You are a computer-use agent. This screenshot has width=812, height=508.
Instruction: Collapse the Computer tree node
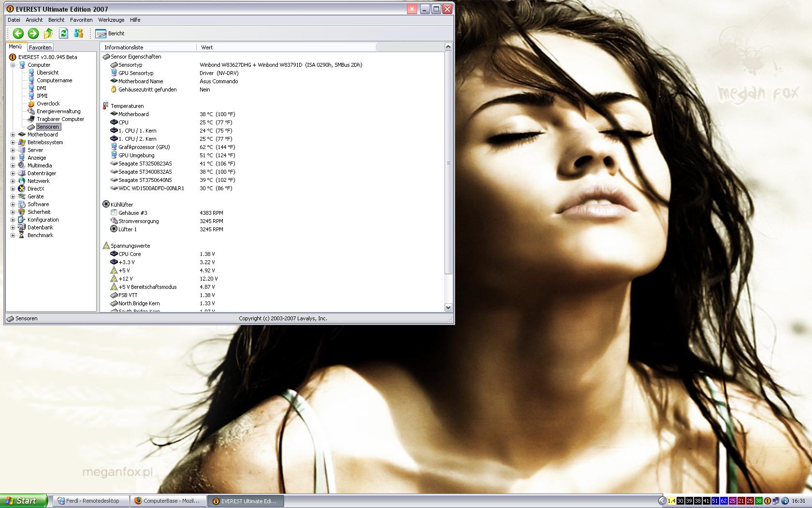pyautogui.click(x=13, y=65)
